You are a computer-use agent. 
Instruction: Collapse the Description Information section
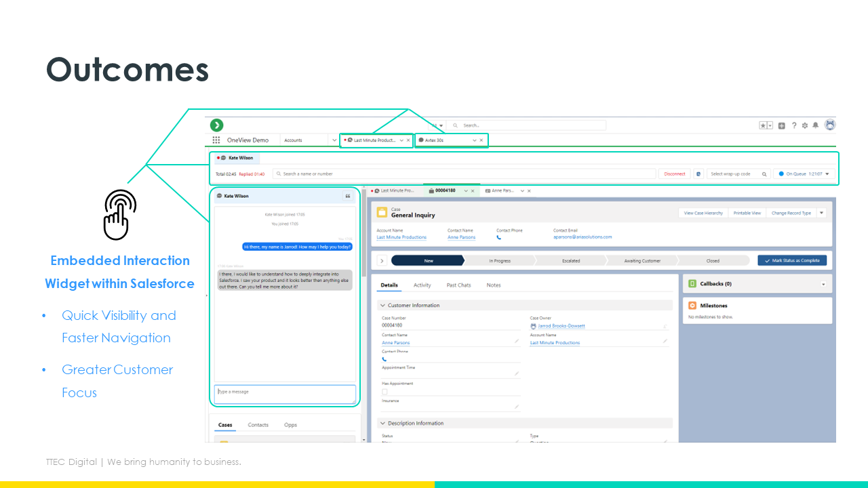point(382,424)
